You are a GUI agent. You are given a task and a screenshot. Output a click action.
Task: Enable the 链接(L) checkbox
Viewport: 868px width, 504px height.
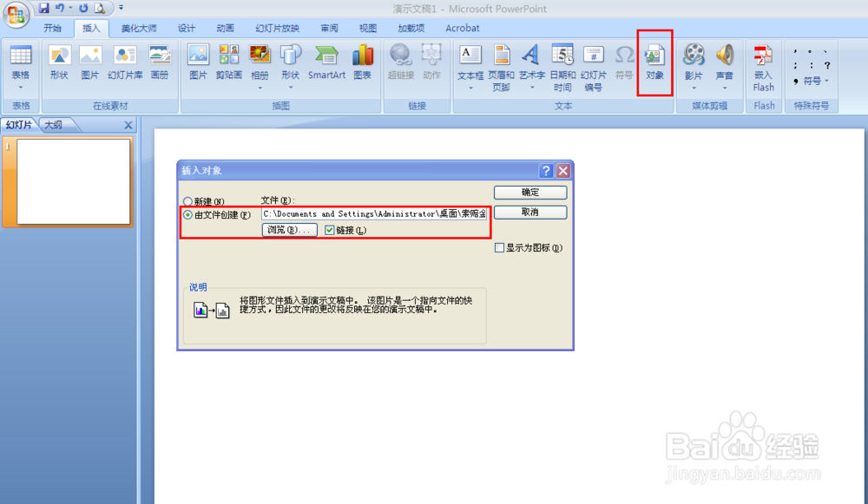pyautogui.click(x=328, y=230)
